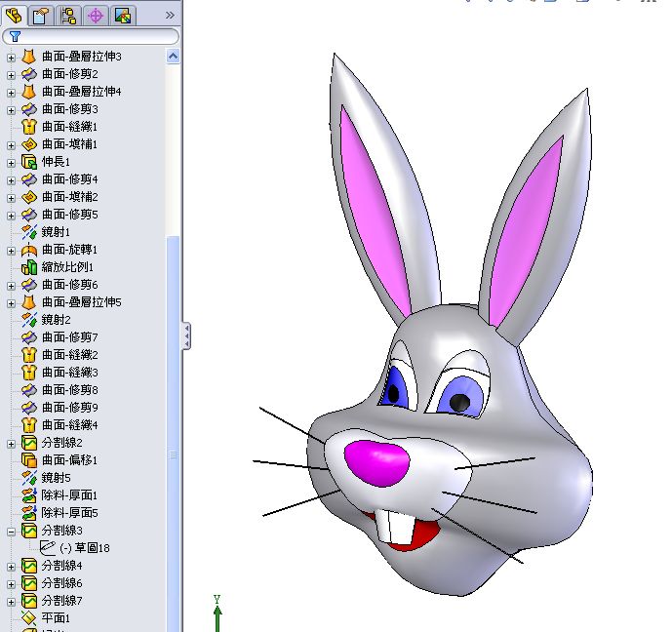Select the 曲面-疊層拉伸4 label
The width and height of the screenshot is (672, 632).
click(x=81, y=92)
